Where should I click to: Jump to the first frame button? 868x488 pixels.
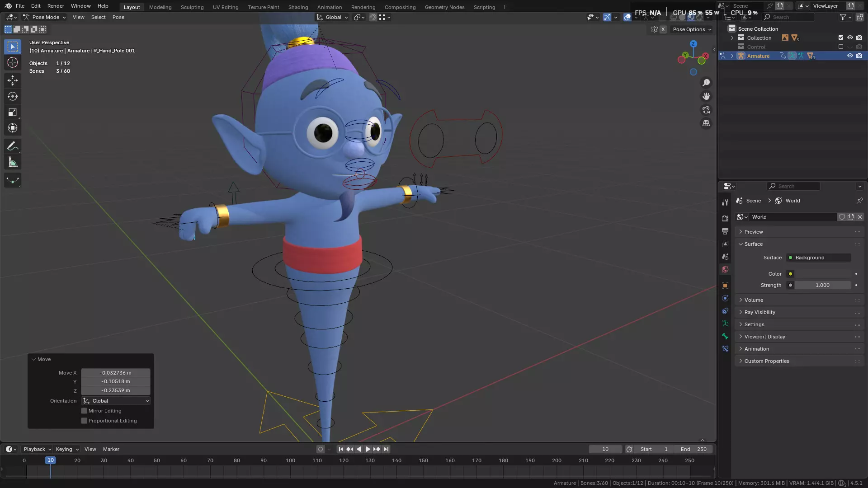341,449
